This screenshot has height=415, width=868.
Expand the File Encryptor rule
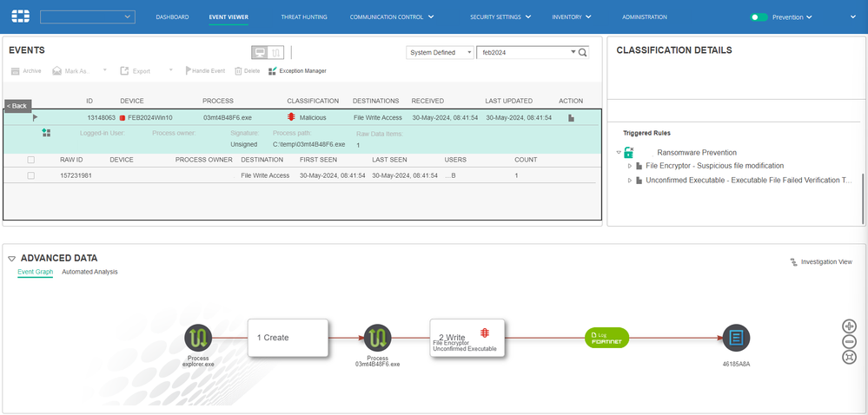pos(629,166)
